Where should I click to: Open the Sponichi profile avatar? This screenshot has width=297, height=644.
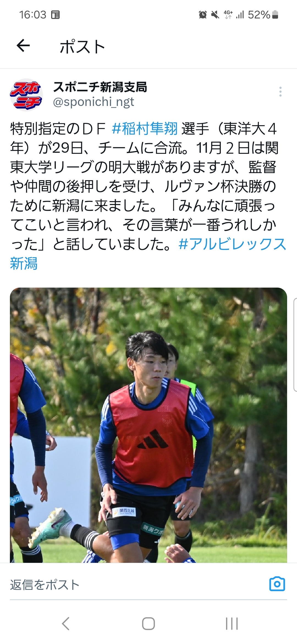[26, 95]
